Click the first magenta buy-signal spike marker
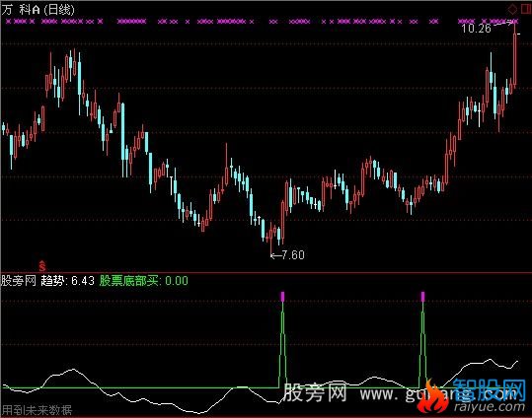This screenshot has width=532, height=418. 282,297
